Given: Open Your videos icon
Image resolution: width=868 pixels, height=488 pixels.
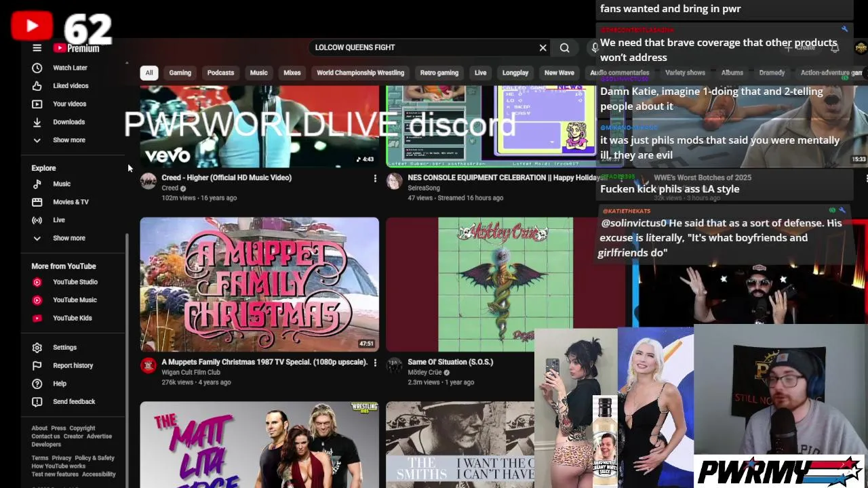Looking at the screenshot, I should point(37,104).
